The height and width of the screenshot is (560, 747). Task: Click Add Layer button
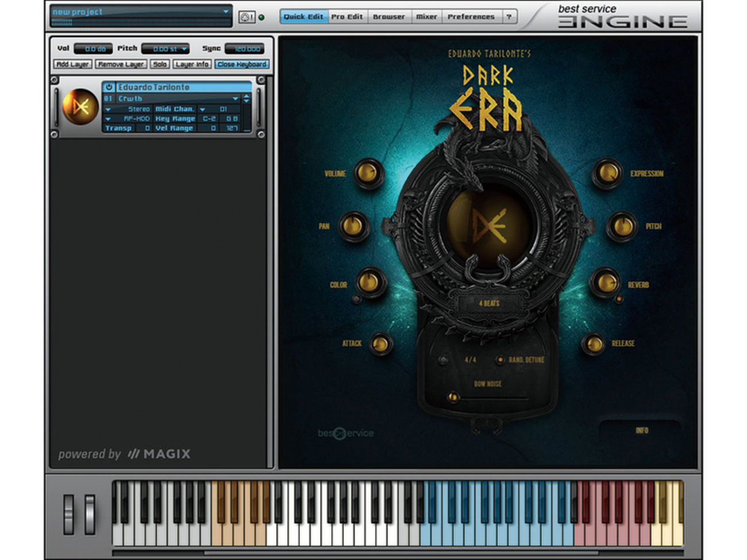73,64
